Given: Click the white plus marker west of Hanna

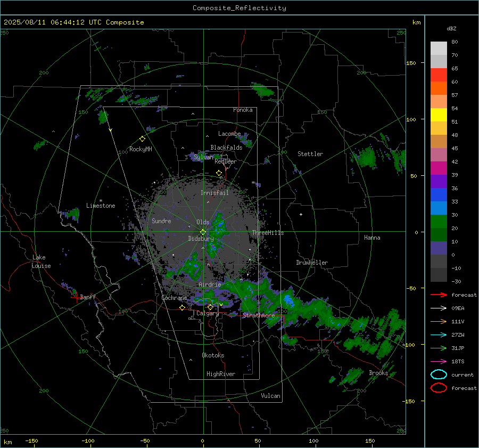Looking at the screenshot, I should [301, 214].
